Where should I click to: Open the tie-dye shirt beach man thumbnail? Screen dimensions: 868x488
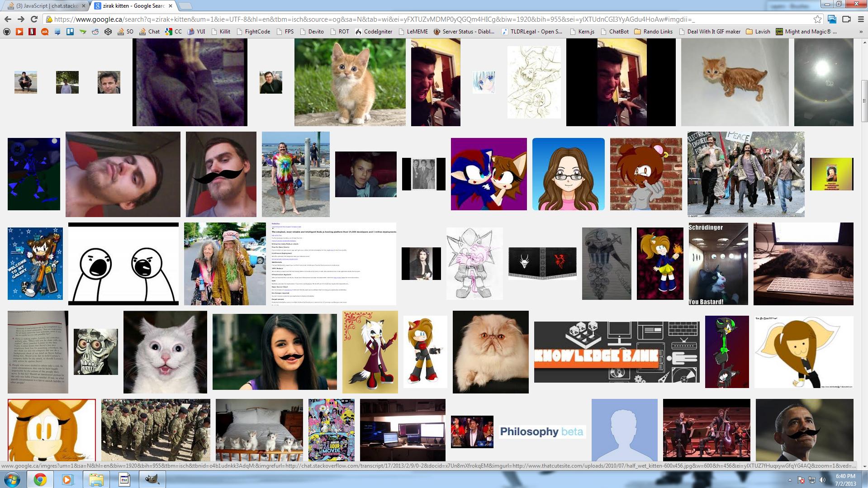coord(296,174)
